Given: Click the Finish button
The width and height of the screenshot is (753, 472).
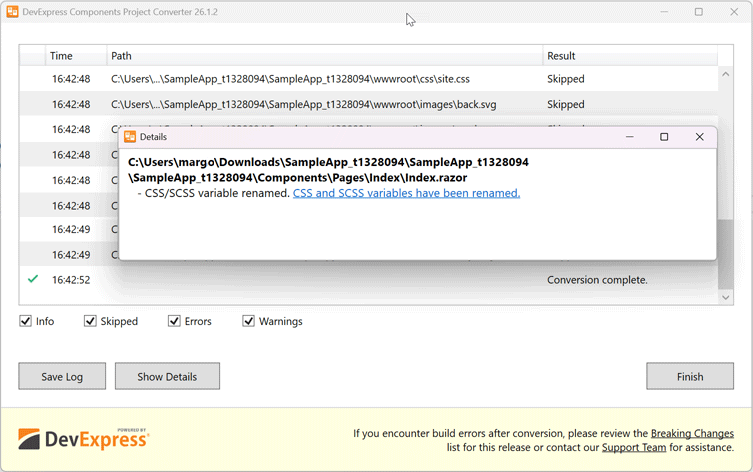Looking at the screenshot, I should pos(690,376).
